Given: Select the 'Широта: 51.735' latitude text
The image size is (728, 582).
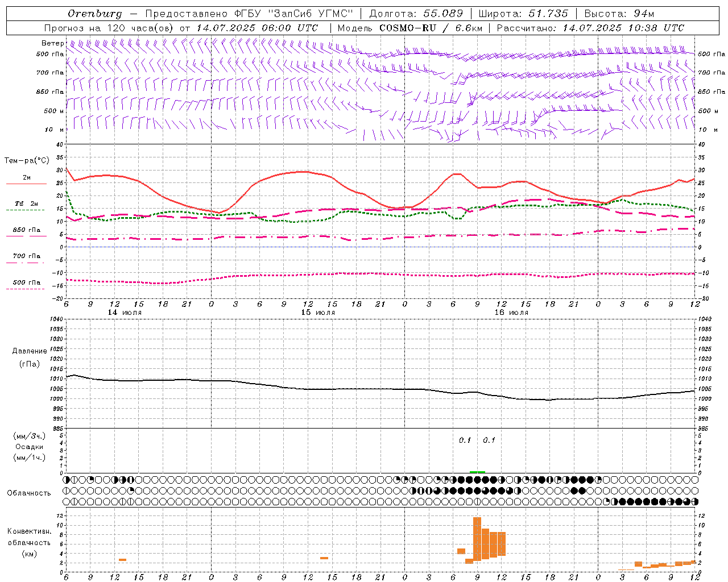Looking at the screenshot, I should [523, 14].
